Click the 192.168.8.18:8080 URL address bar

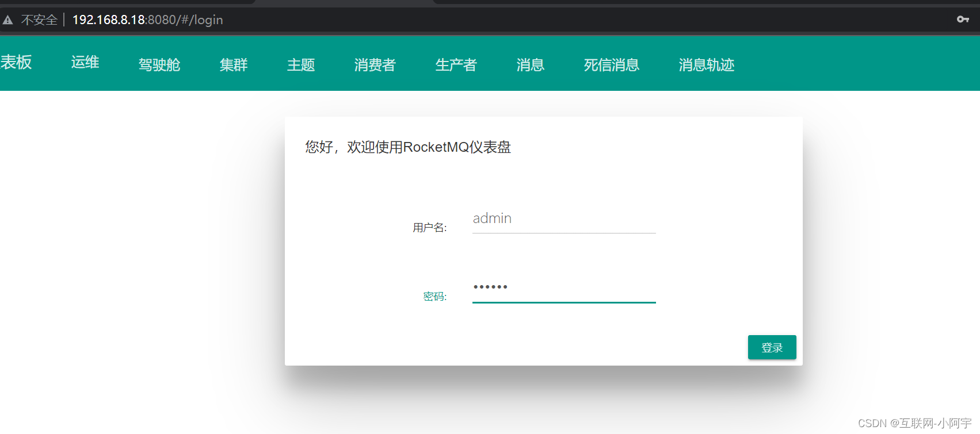point(147,20)
